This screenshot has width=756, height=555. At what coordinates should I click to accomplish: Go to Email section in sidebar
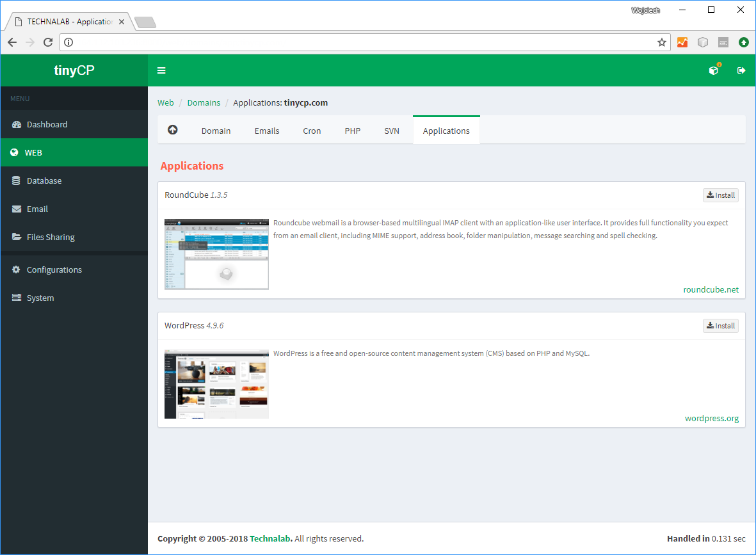(74, 209)
